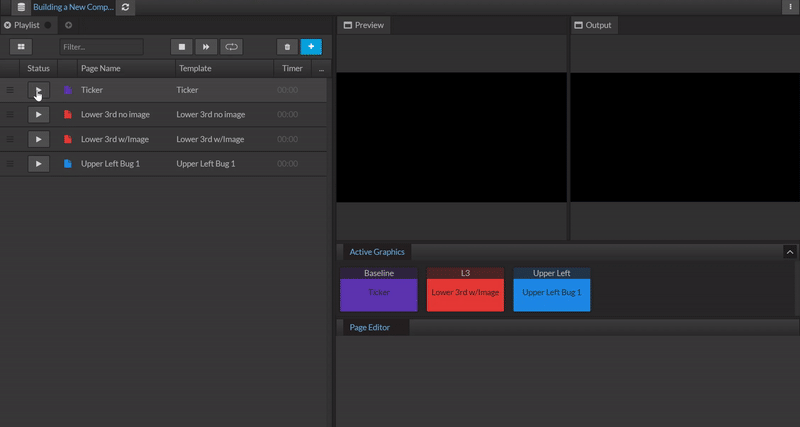Sort by the Page Name column header
Viewport: 800px width, 427px height.
101,69
